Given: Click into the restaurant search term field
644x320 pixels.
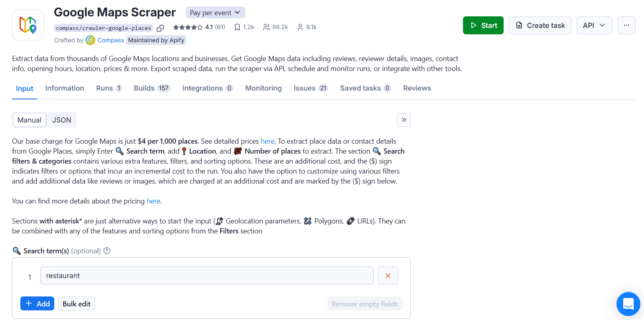Looking at the screenshot, I should pos(207,276).
